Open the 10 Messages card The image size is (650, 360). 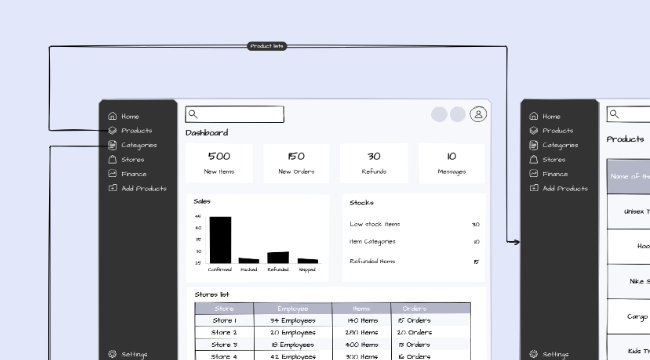coord(451,163)
